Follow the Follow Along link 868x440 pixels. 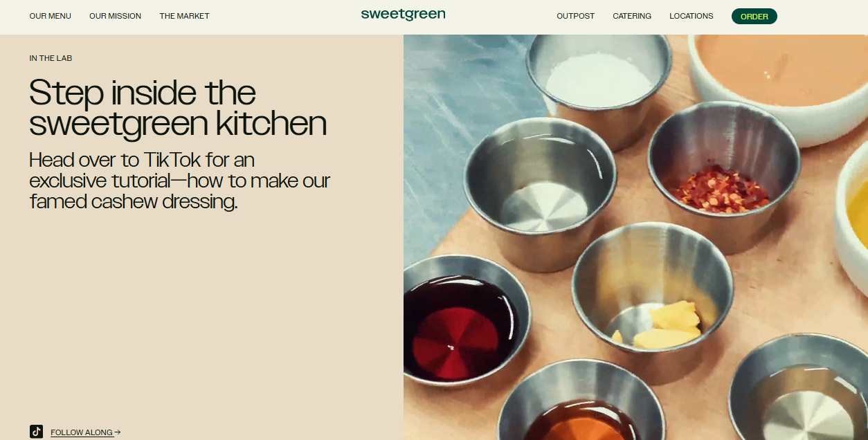[x=82, y=432]
